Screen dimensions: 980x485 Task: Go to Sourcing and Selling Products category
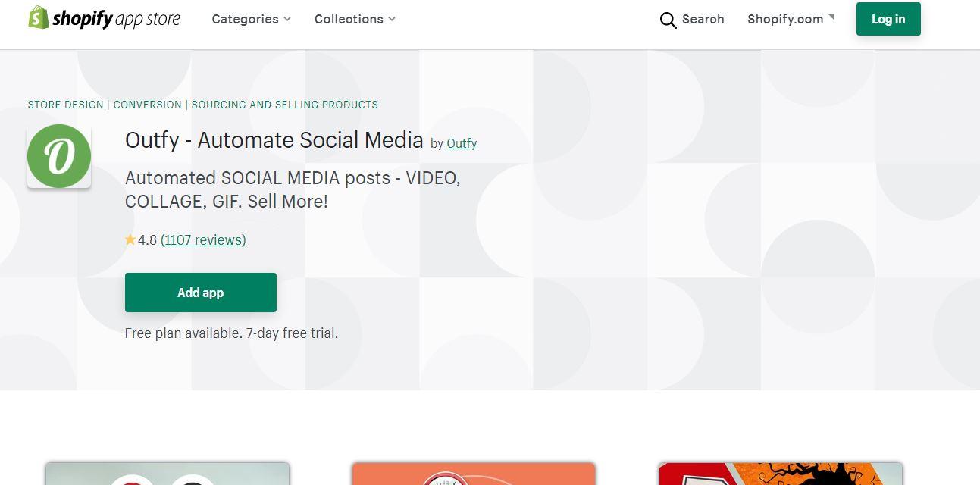(x=284, y=105)
